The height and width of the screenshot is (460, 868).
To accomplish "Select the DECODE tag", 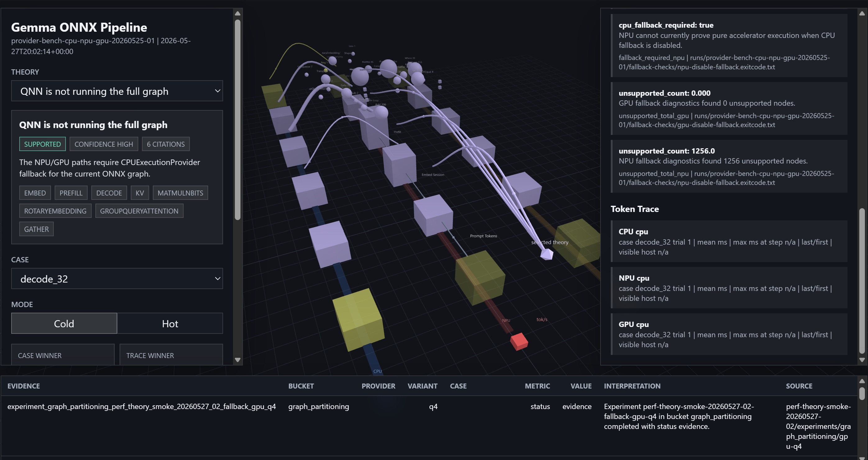I will [109, 193].
